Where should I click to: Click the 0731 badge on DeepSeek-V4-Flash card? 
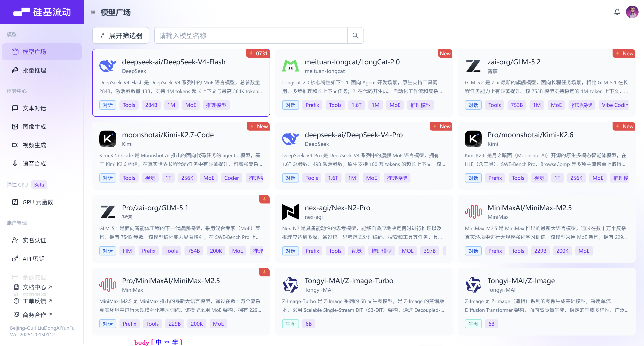258,53
